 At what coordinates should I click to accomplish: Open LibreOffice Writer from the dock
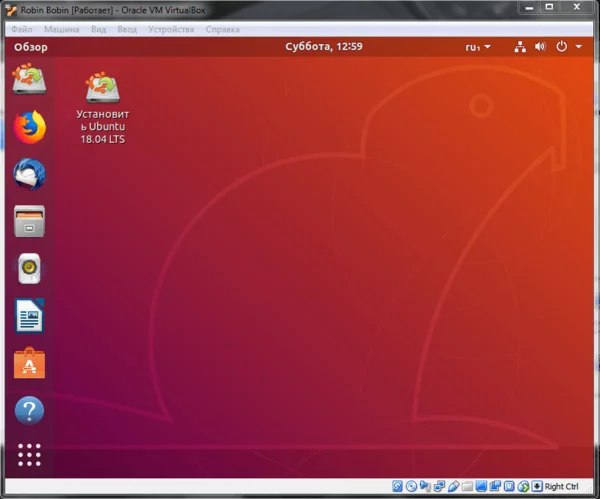29,317
